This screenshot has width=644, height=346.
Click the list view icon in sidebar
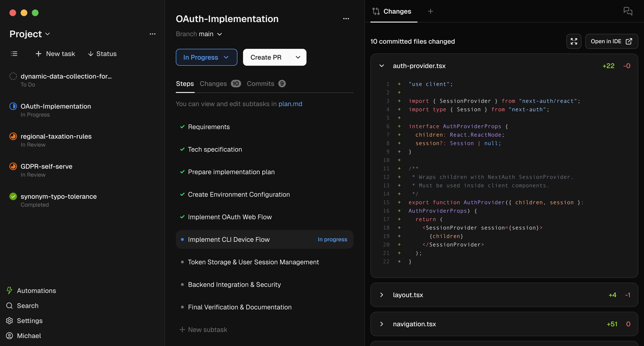pos(14,54)
